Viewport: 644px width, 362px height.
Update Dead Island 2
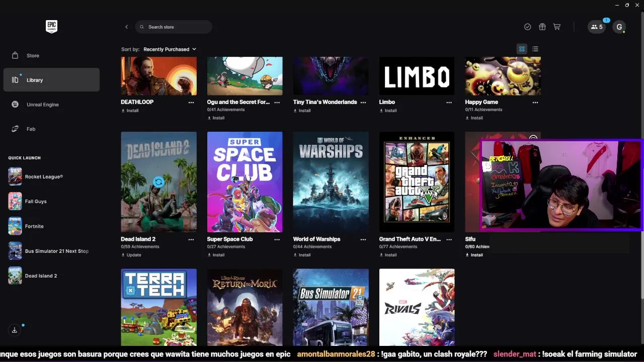tap(131, 255)
